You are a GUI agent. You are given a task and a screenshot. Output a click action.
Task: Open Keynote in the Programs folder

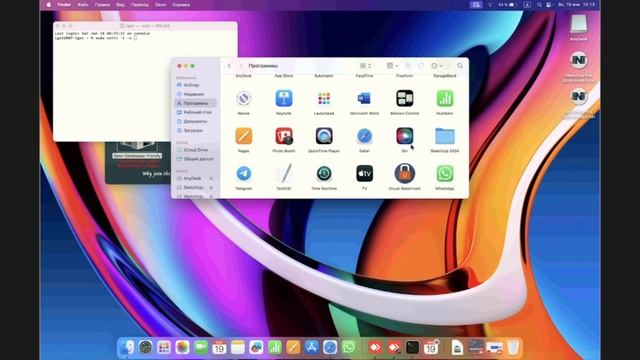click(x=284, y=99)
